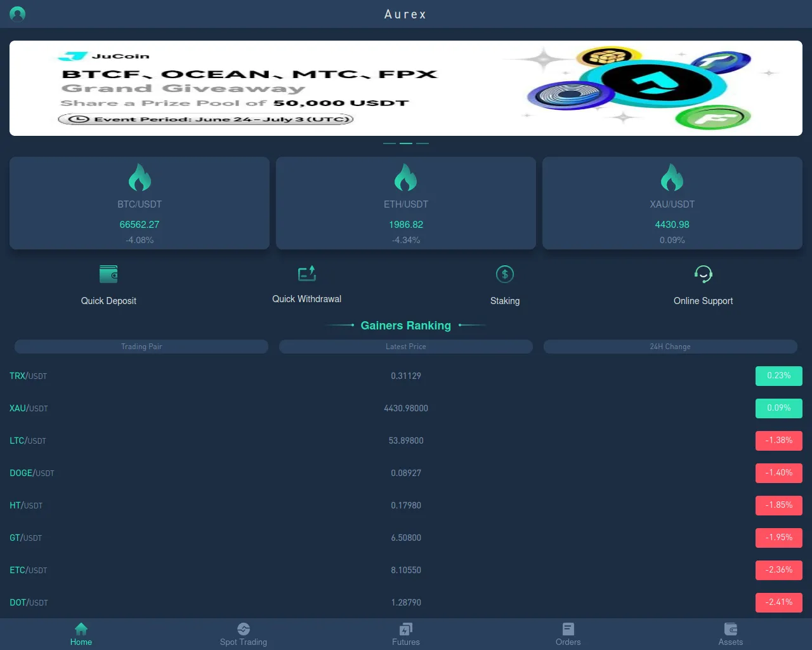The height and width of the screenshot is (650, 812).
Task: Click the 0.23% change badge for TRX
Action: click(x=778, y=376)
